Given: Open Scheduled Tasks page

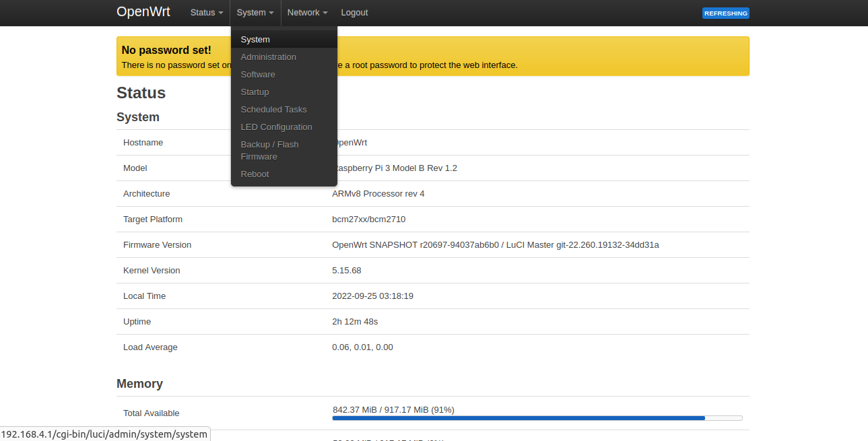Looking at the screenshot, I should pos(284,110).
